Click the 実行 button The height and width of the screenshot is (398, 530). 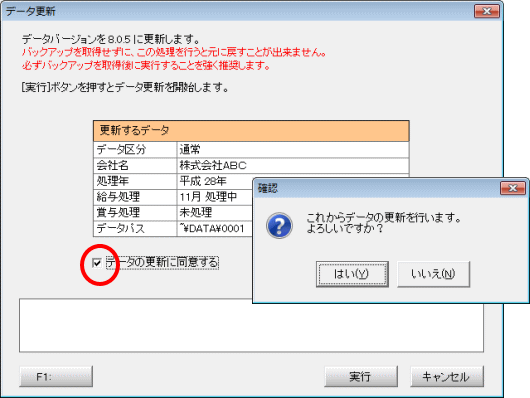tap(361, 376)
